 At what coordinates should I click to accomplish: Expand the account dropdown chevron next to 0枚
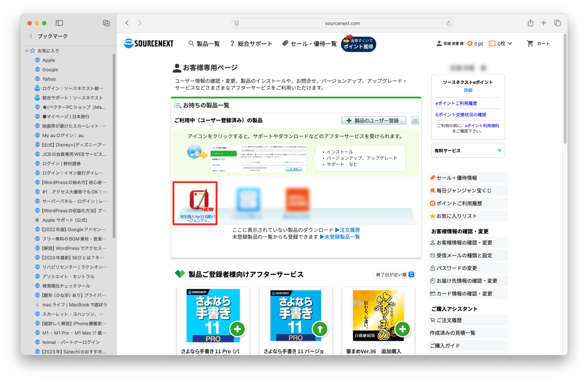[x=510, y=43]
